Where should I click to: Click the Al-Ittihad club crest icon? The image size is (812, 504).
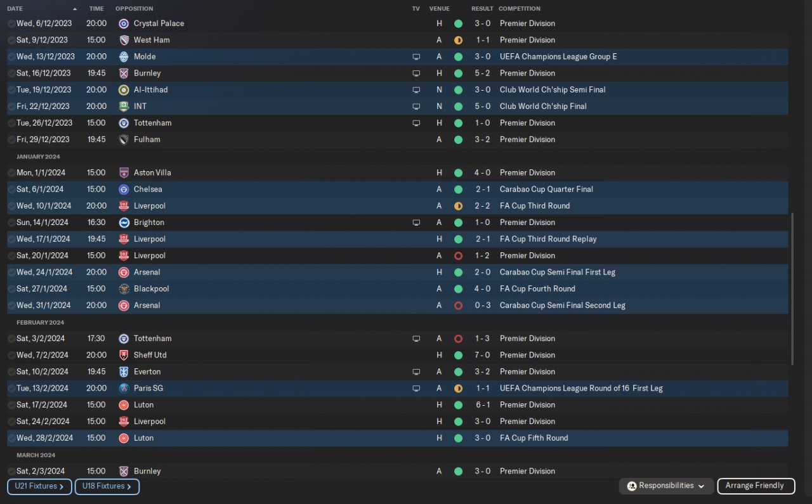124,89
